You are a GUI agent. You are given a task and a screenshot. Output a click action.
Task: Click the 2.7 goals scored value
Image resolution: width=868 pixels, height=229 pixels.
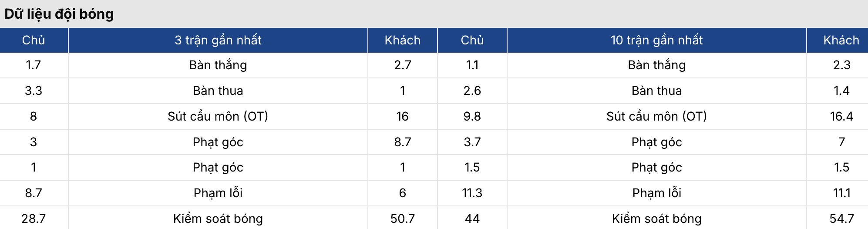point(403,65)
